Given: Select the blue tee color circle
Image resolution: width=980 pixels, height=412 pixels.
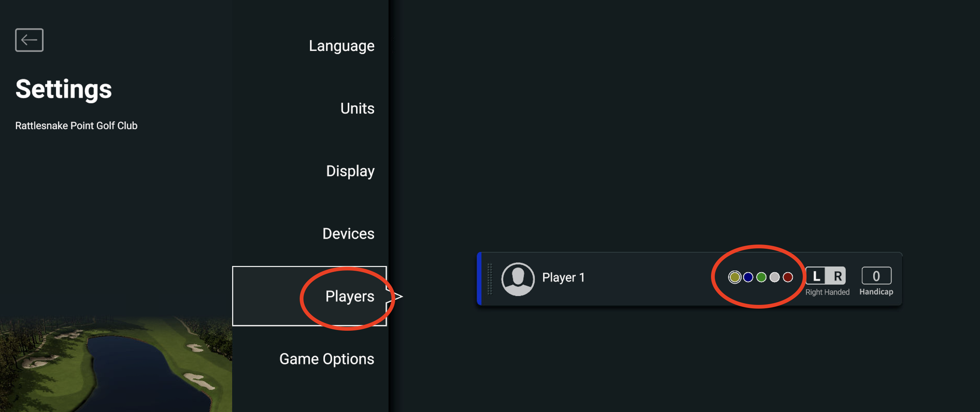Looking at the screenshot, I should coord(748,277).
